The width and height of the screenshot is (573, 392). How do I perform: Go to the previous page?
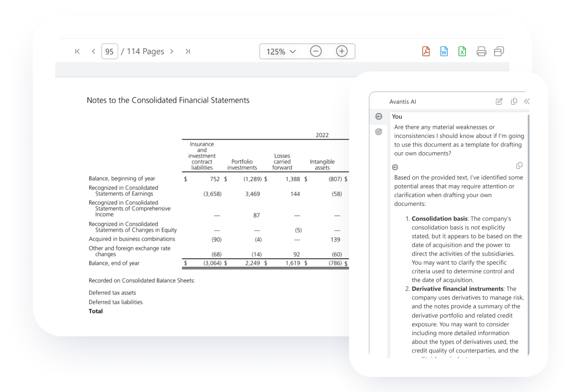[x=93, y=51]
